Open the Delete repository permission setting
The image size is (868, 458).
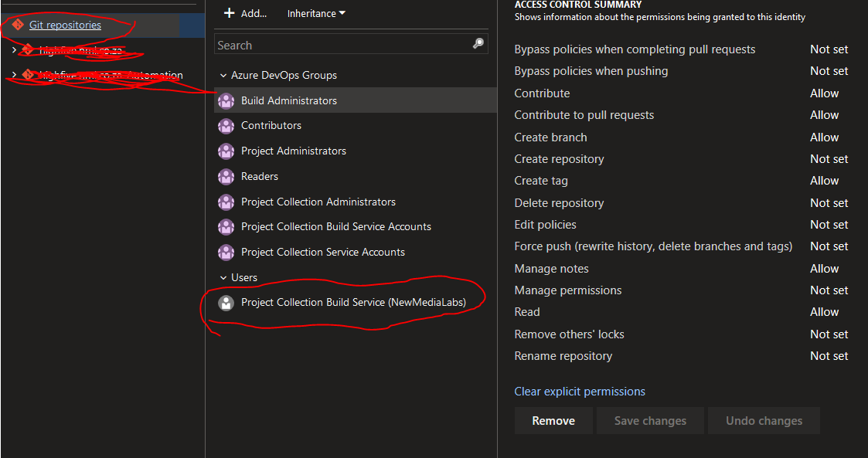(829, 203)
